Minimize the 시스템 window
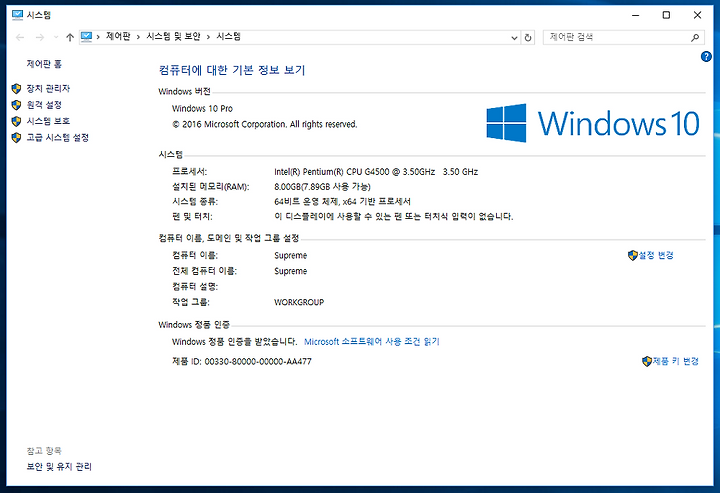This screenshot has width=720, height=493. pyautogui.click(x=636, y=15)
